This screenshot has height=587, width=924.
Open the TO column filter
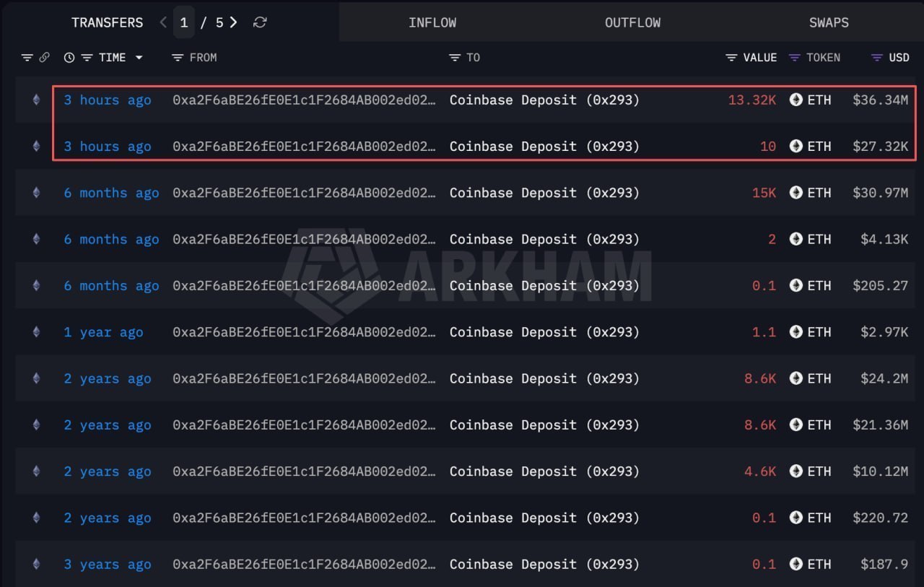pyautogui.click(x=455, y=57)
